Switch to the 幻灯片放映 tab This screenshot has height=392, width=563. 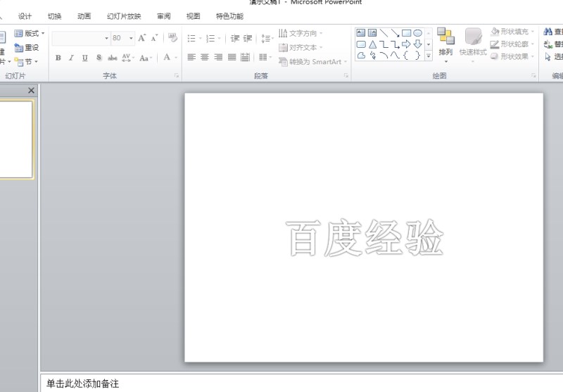(124, 16)
